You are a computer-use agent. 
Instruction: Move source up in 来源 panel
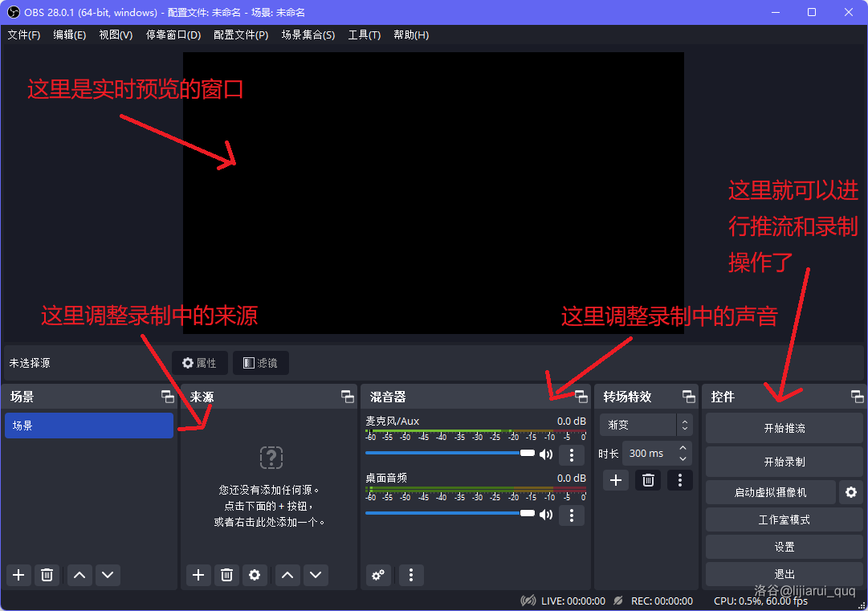[x=287, y=575]
